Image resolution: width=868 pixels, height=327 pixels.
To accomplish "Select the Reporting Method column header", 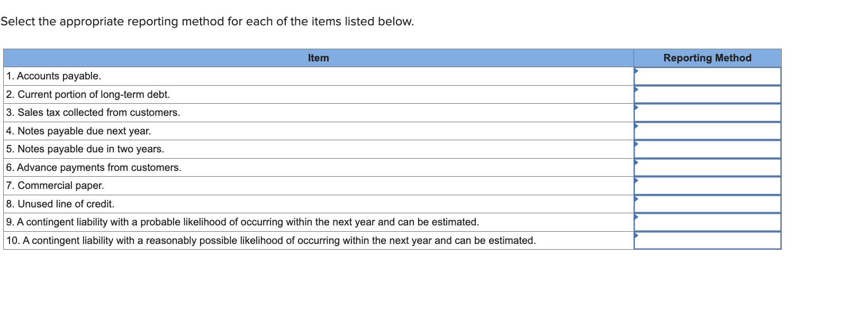I will 708,58.
